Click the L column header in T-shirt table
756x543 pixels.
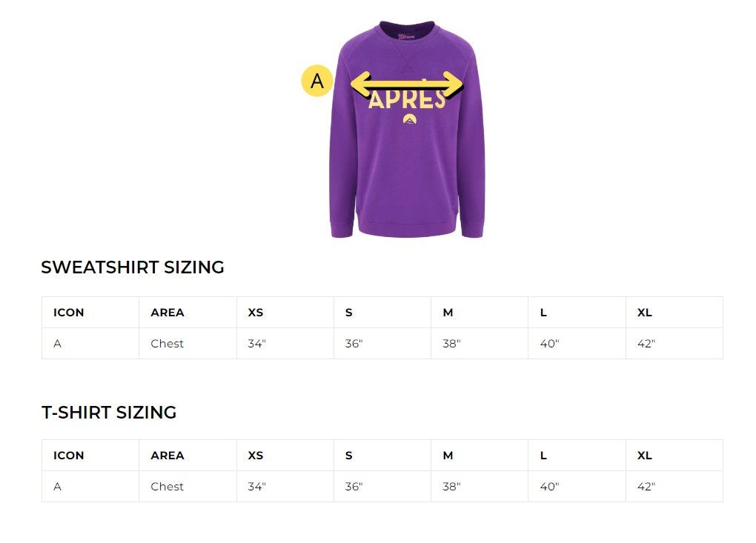[543, 456]
